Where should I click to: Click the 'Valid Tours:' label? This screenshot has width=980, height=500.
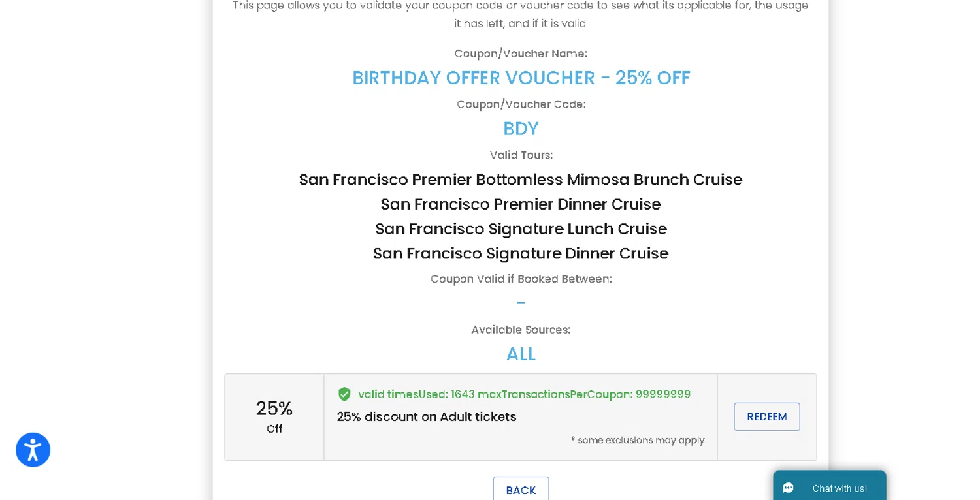pos(521,155)
